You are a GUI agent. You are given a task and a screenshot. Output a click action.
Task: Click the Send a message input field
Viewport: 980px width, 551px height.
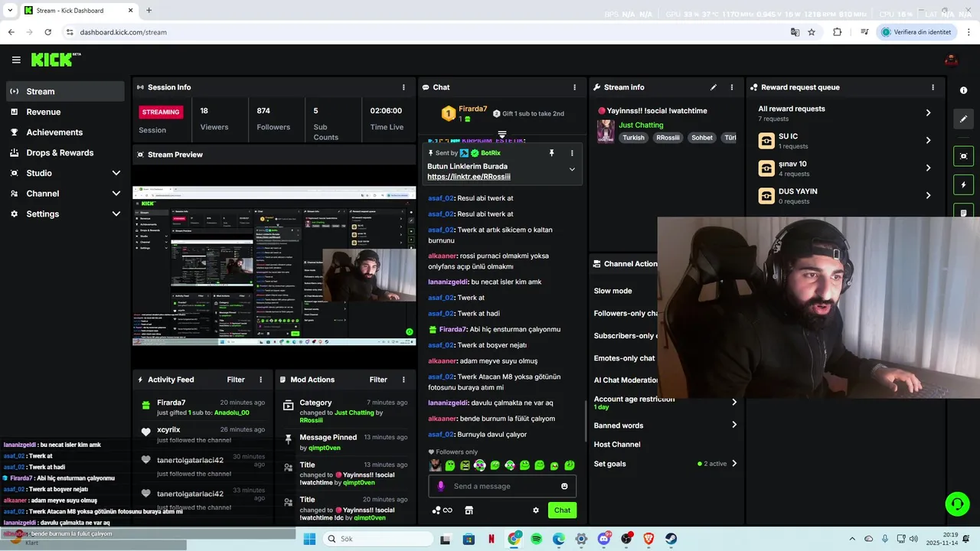pos(502,486)
